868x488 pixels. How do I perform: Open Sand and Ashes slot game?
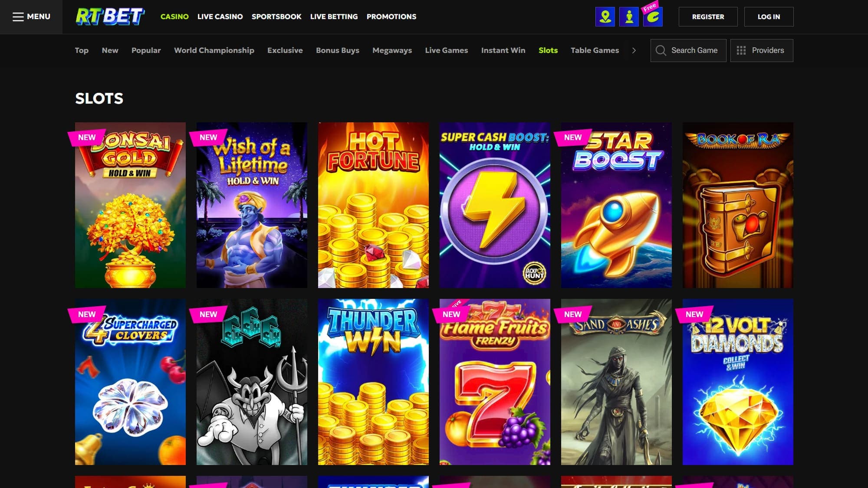pyautogui.click(x=616, y=382)
